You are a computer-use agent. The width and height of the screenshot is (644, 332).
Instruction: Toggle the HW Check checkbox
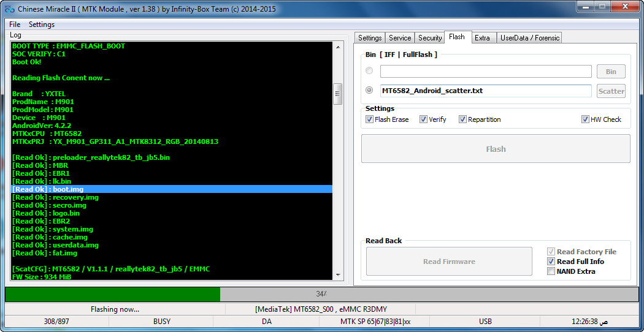click(585, 119)
